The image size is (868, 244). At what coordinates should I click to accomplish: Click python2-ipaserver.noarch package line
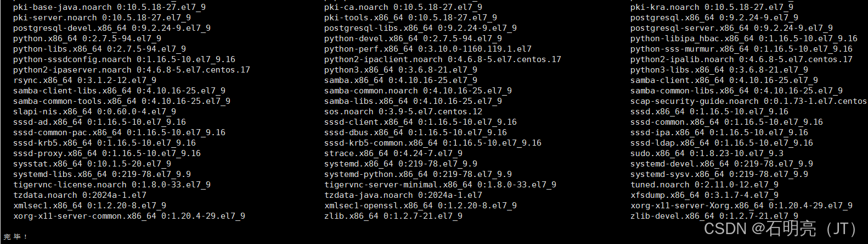(x=131, y=70)
